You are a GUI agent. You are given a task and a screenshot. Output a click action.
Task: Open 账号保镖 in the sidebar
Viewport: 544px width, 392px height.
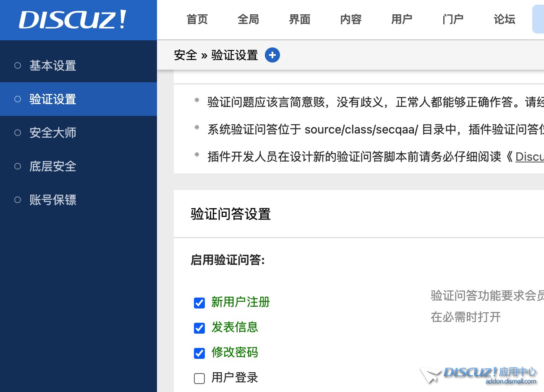[53, 200]
